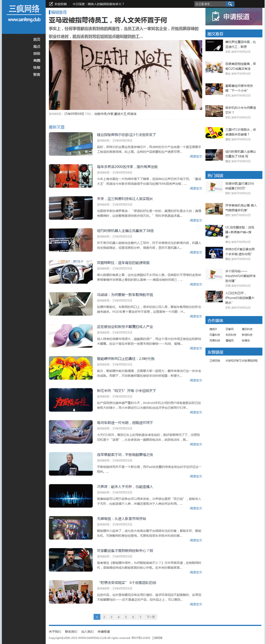Click thumbnail of Intel headquarters article
The height and width of the screenshot is (644, 266).
pos(71,144)
